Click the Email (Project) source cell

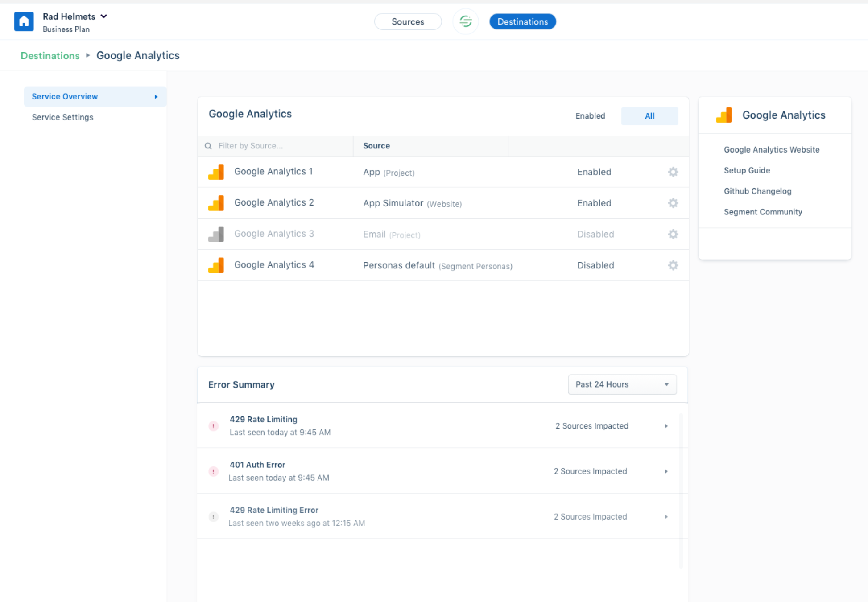(x=391, y=235)
